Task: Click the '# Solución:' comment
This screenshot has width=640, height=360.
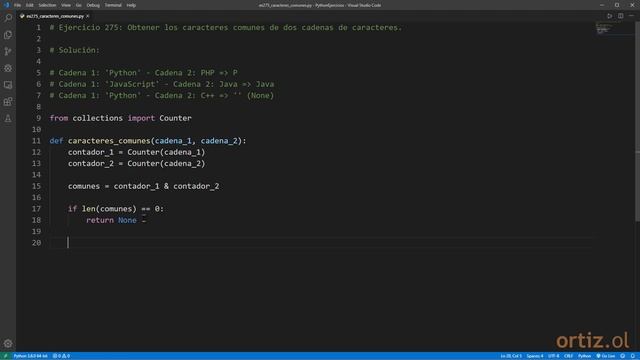Action: pos(74,50)
